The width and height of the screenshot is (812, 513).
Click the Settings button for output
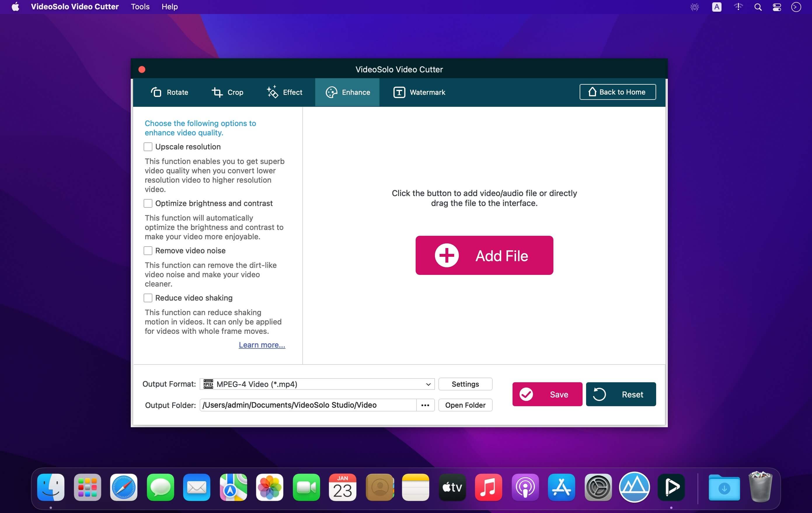465,383
